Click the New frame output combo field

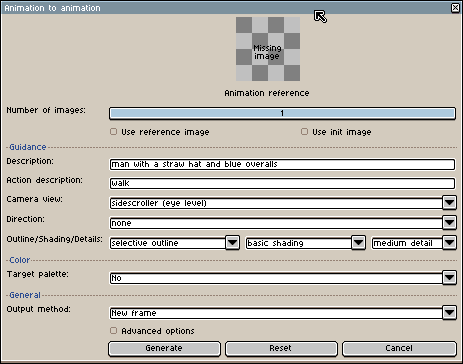(276, 313)
